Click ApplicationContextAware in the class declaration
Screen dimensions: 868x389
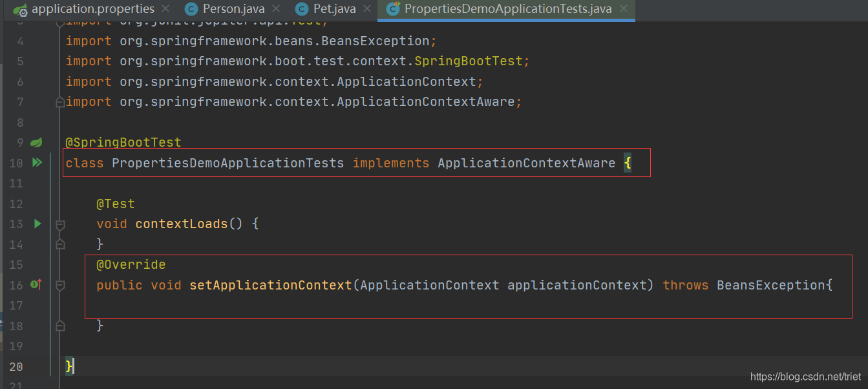tap(527, 163)
